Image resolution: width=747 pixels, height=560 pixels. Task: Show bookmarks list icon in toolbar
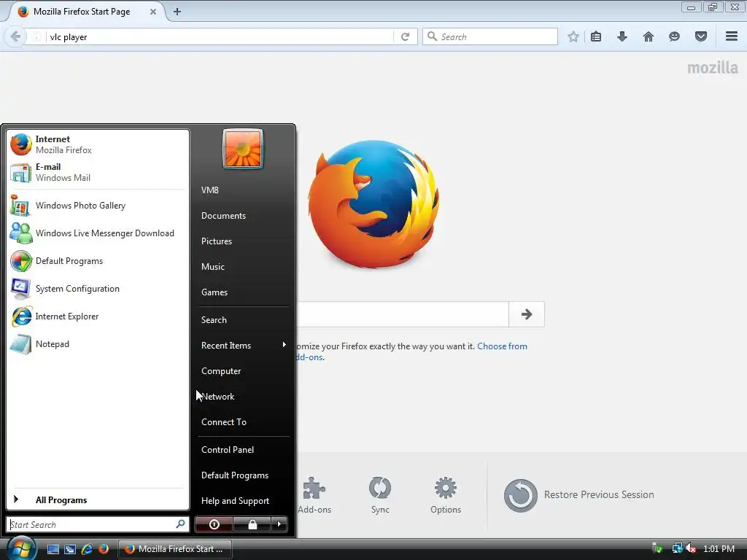pos(595,36)
